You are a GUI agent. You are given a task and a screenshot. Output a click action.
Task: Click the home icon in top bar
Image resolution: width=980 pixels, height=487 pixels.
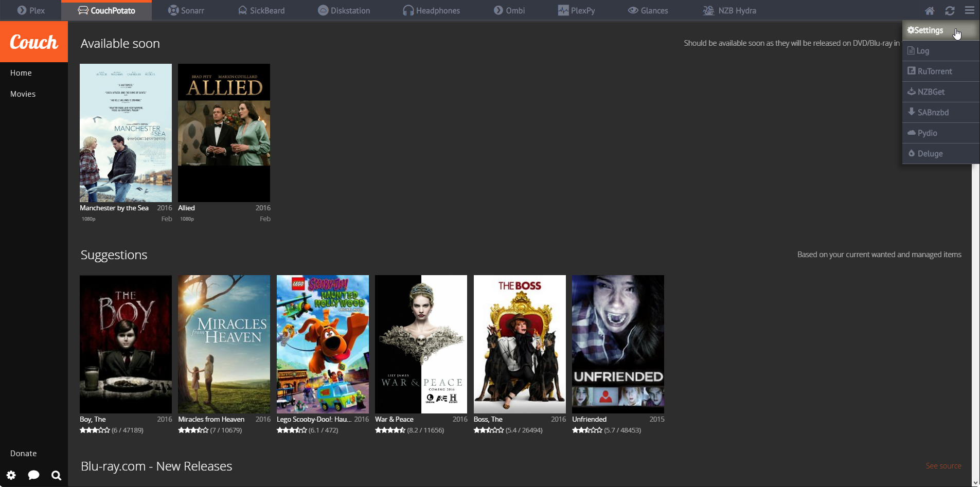pyautogui.click(x=930, y=10)
